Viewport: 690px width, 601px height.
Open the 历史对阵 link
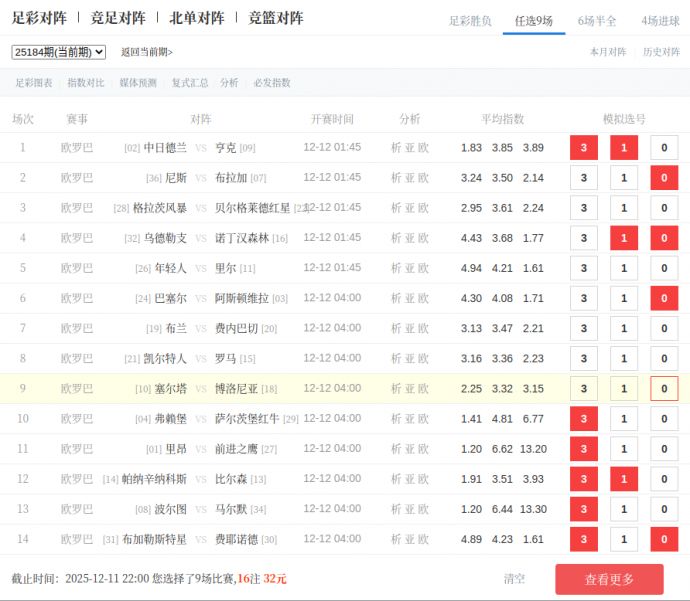661,52
